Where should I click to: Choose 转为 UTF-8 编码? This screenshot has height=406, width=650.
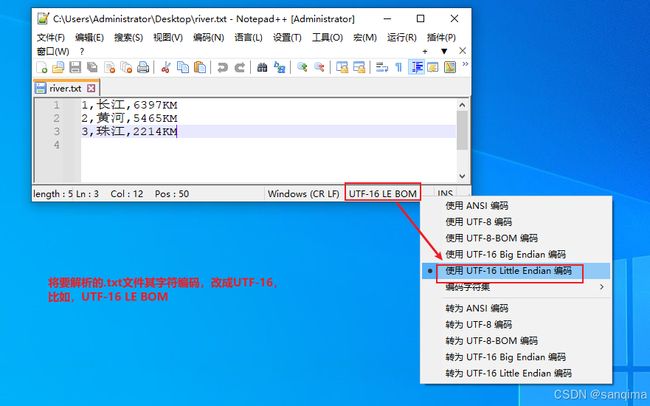point(516,324)
